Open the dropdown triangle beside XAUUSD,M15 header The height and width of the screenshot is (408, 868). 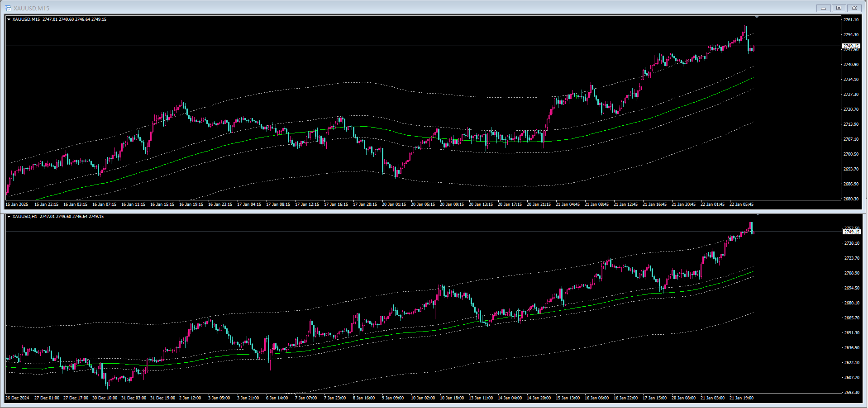pos(9,19)
